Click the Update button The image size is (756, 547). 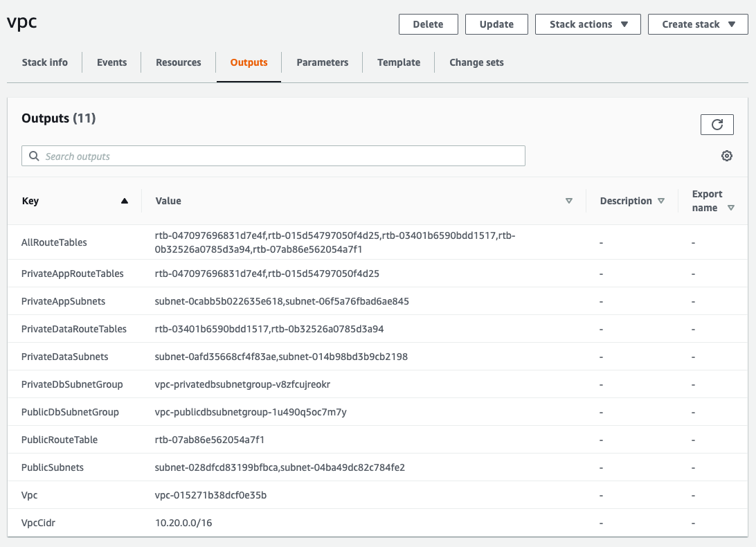point(496,24)
